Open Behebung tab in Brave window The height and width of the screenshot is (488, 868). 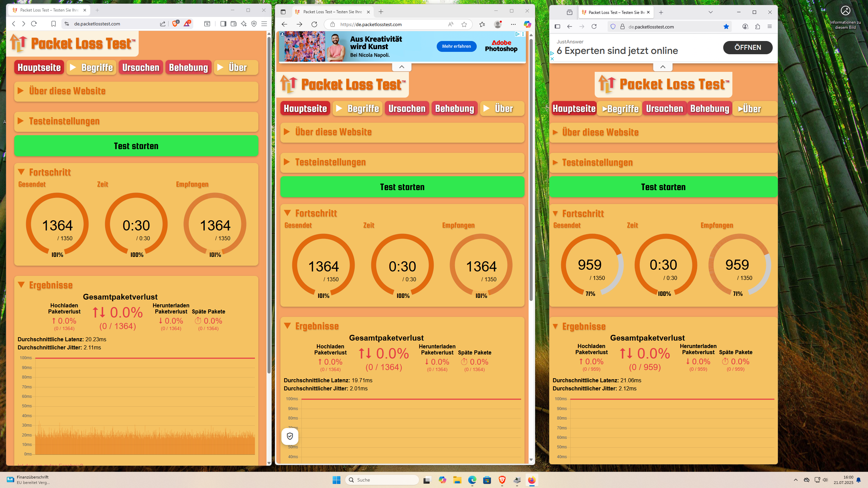click(189, 68)
